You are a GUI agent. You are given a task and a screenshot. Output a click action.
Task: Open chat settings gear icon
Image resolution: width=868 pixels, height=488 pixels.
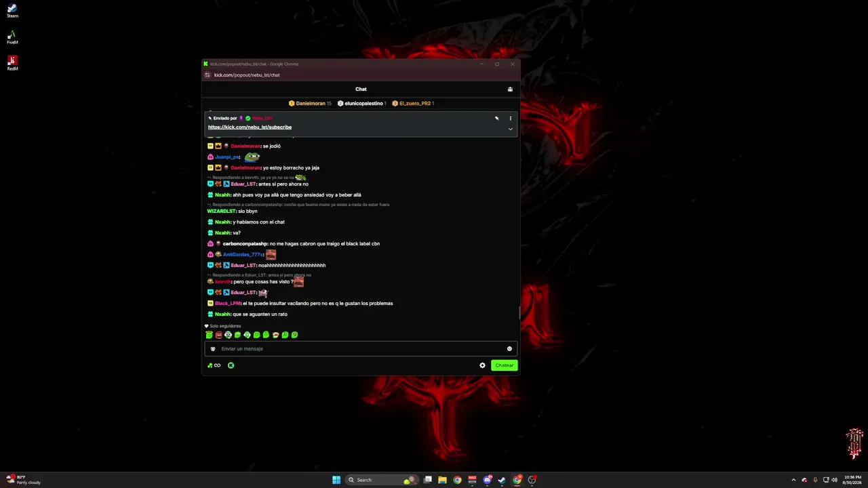pos(482,365)
